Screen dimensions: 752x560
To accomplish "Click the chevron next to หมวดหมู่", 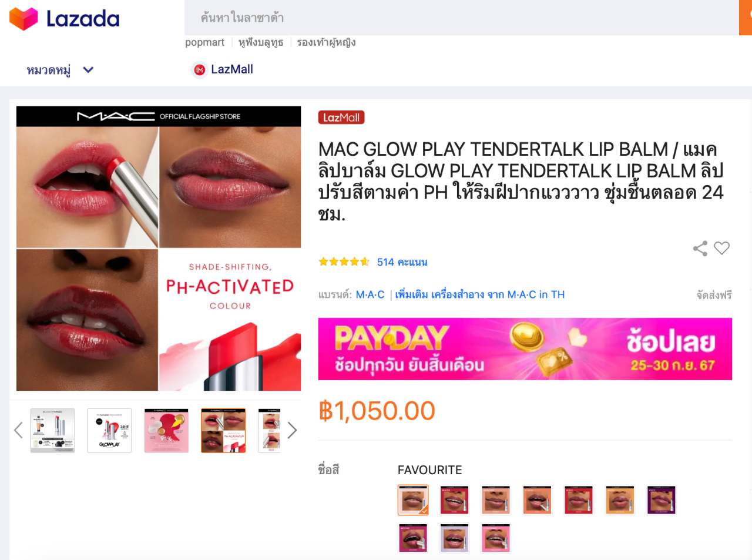I will click(x=89, y=70).
